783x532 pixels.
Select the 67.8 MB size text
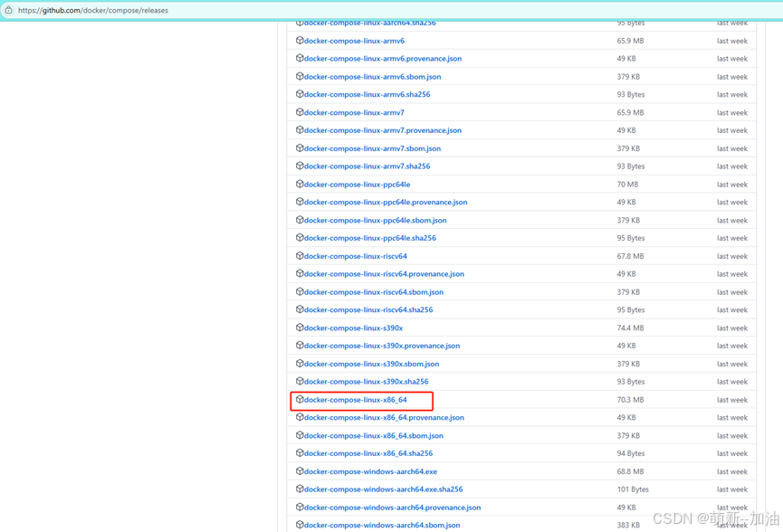(x=630, y=257)
